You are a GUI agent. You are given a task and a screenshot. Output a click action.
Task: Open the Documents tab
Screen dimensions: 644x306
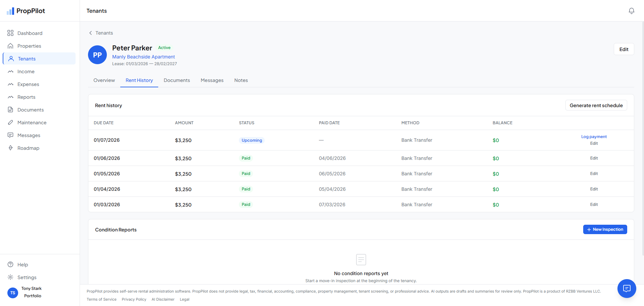pyautogui.click(x=177, y=80)
